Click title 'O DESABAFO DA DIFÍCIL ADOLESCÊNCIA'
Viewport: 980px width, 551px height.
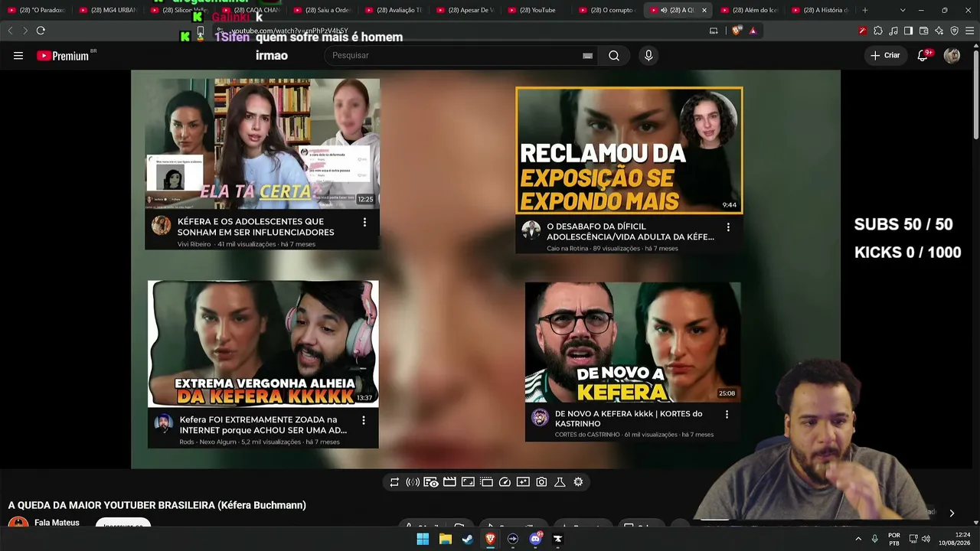pyautogui.click(x=630, y=232)
